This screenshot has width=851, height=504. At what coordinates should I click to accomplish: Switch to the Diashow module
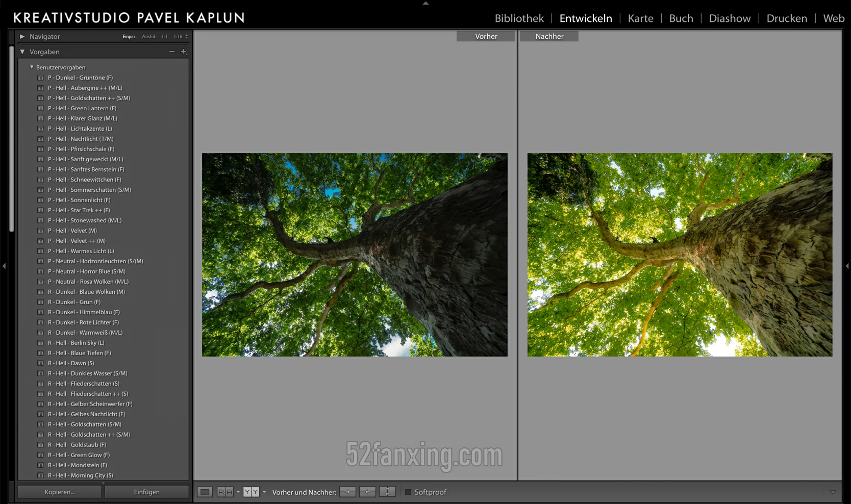click(x=730, y=18)
